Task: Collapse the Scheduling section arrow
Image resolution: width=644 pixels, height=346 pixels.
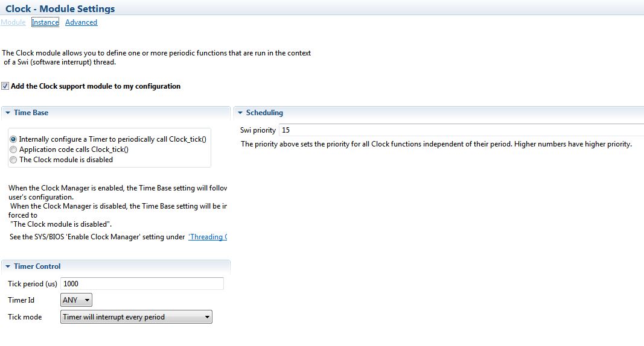Action: [239, 113]
